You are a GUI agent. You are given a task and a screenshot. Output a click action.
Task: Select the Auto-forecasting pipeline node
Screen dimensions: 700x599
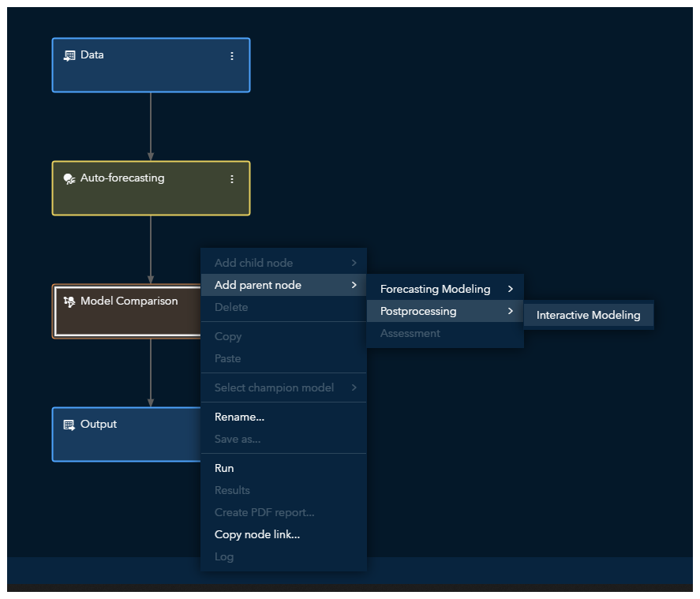point(150,198)
